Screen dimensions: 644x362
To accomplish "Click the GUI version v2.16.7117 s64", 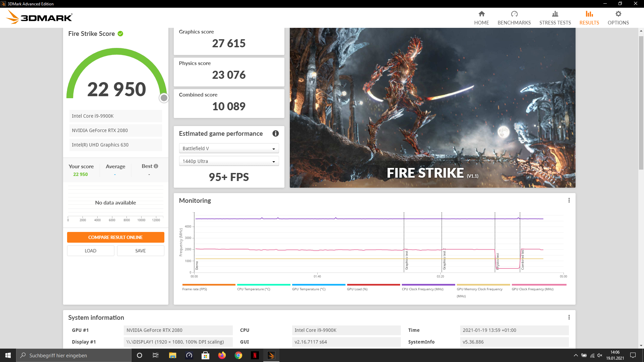I will coord(346,342).
